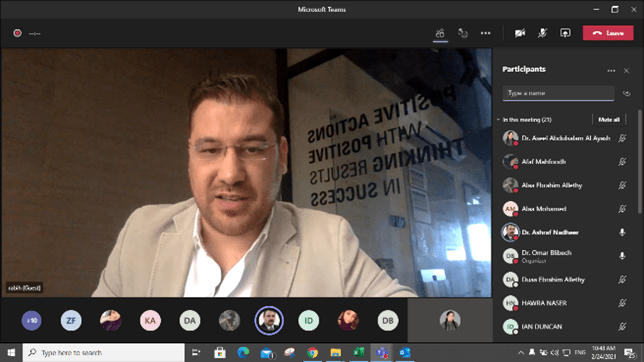
Task: Toggle mic icon in third participant row (Alethy)
Action: [x=622, y=185]
